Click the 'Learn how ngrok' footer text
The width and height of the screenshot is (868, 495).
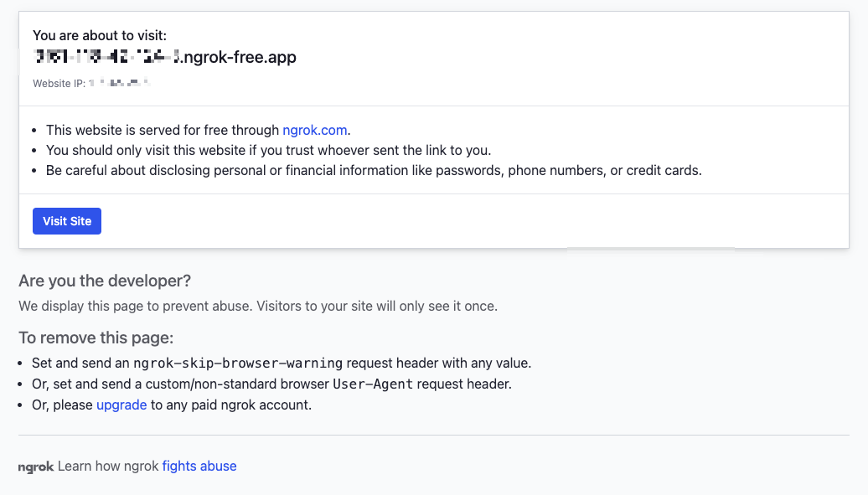pyautogui.click(x=108, y=466)
